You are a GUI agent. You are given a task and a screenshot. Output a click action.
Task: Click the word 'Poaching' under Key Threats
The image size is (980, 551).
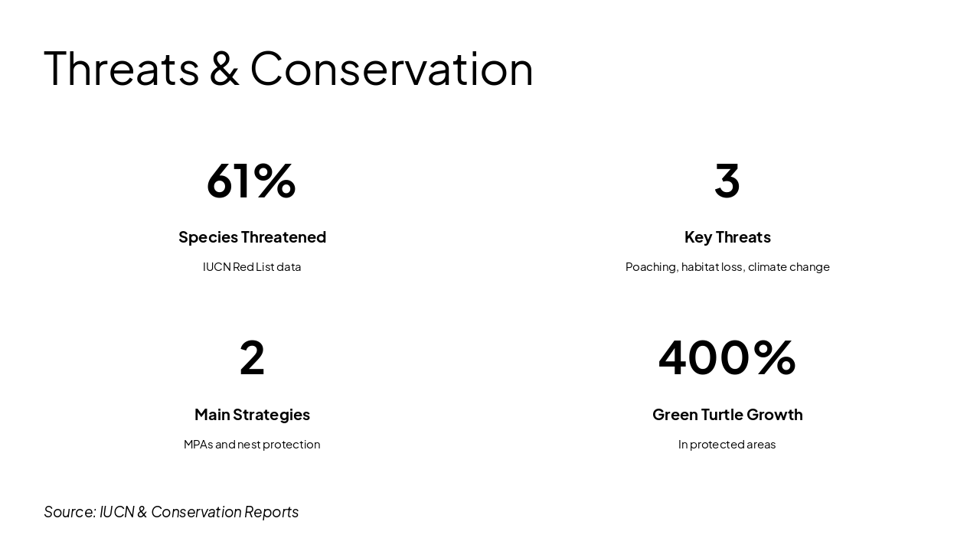pyautogui.click(x=651, y=267)
